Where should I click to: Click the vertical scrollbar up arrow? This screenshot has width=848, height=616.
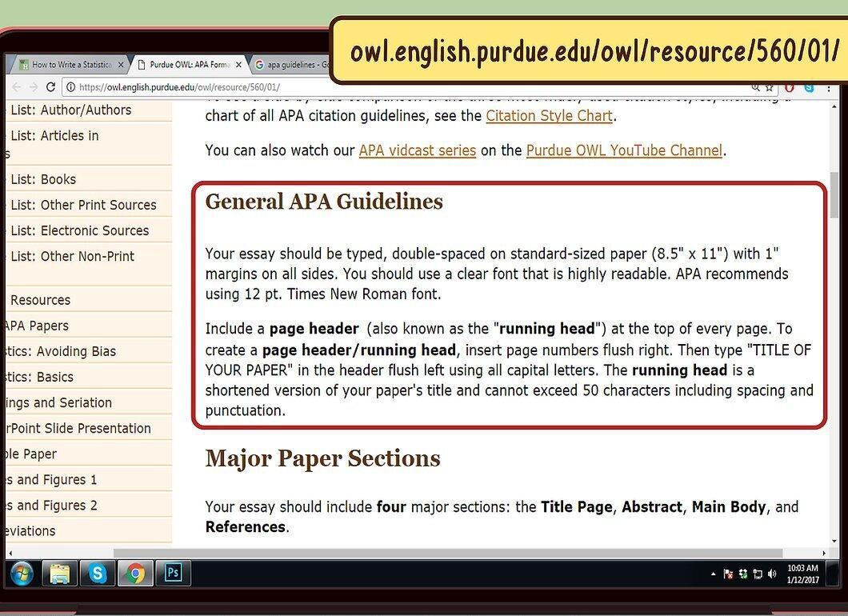point(834,107)
